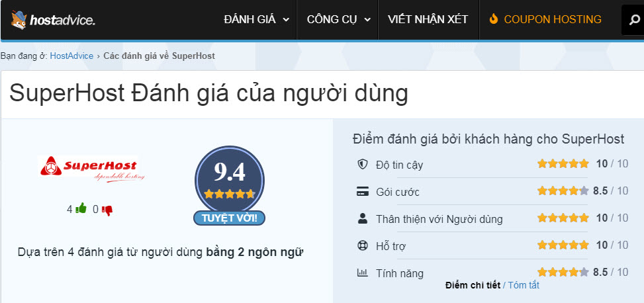Open the search magnifier icon
This screenshot has width=644, height=303.
click(x=635, y=20)
